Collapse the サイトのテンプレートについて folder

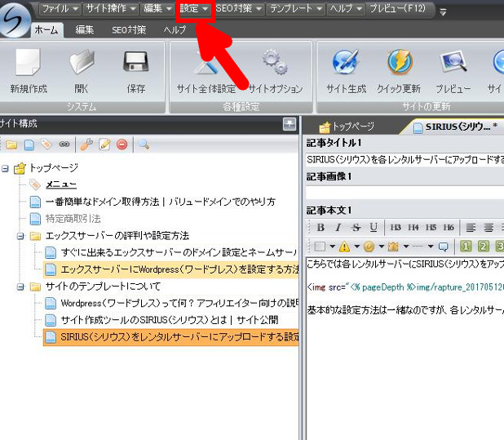click(20, 287)
